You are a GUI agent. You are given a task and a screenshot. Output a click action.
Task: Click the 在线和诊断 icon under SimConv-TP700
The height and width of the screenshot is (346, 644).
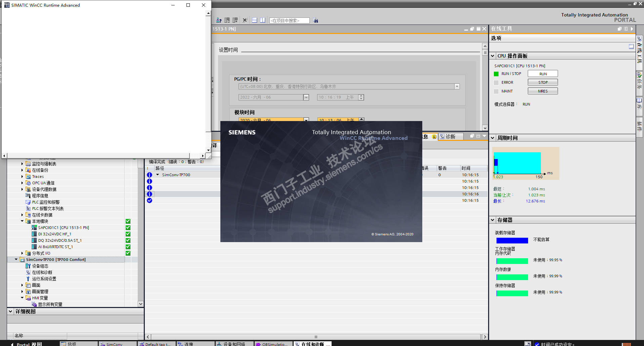click(28, 272)
